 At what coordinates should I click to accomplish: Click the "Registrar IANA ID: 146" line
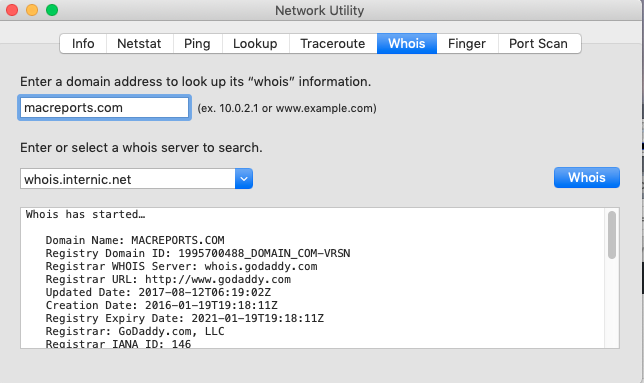pos(118,344)
